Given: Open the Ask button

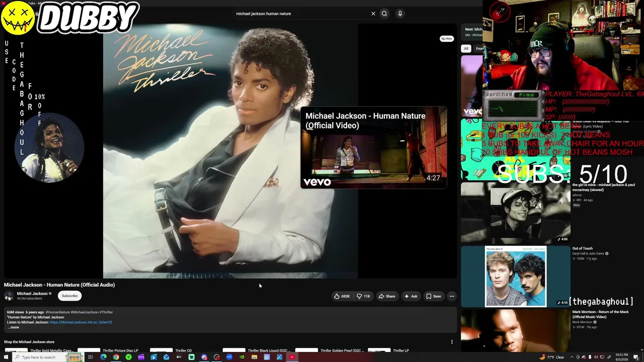Looking at the screenshot, I should pos(411,296).
